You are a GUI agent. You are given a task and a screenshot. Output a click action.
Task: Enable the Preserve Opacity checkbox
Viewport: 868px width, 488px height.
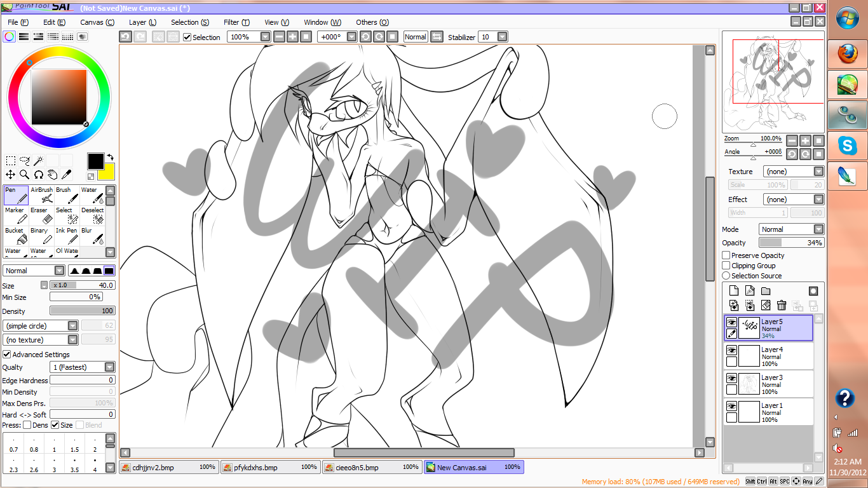point(726,255)
